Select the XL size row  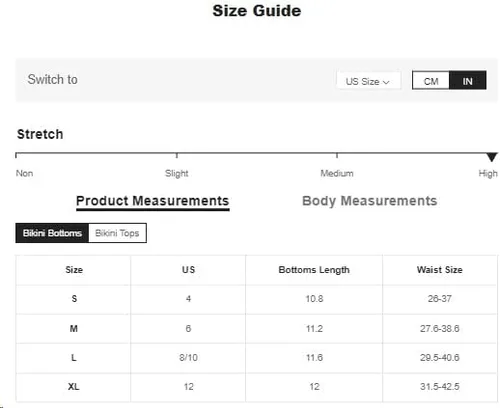[256, 387]
